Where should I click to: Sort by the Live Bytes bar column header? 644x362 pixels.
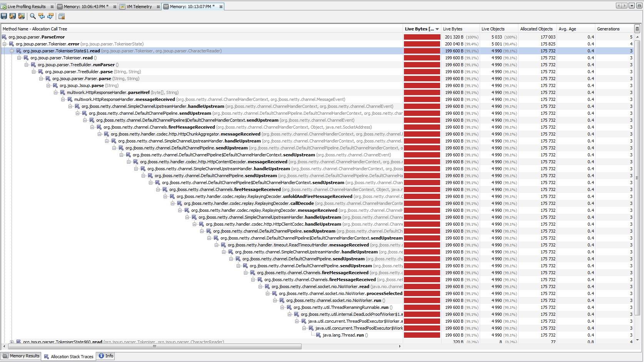[x=422, y=29]
